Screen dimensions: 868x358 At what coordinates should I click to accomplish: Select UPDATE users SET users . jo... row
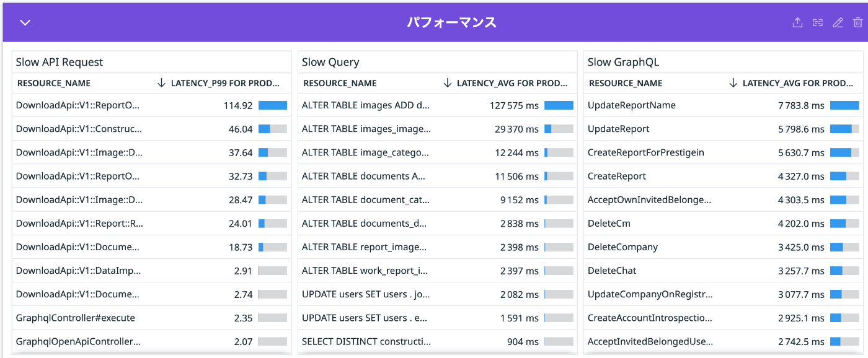(438, 294)
